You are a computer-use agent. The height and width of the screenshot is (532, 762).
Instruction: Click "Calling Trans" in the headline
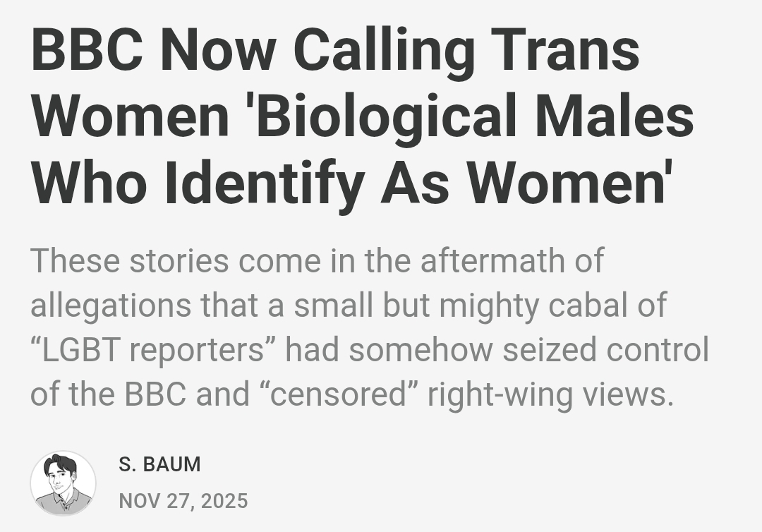click(x=466, y=51)
